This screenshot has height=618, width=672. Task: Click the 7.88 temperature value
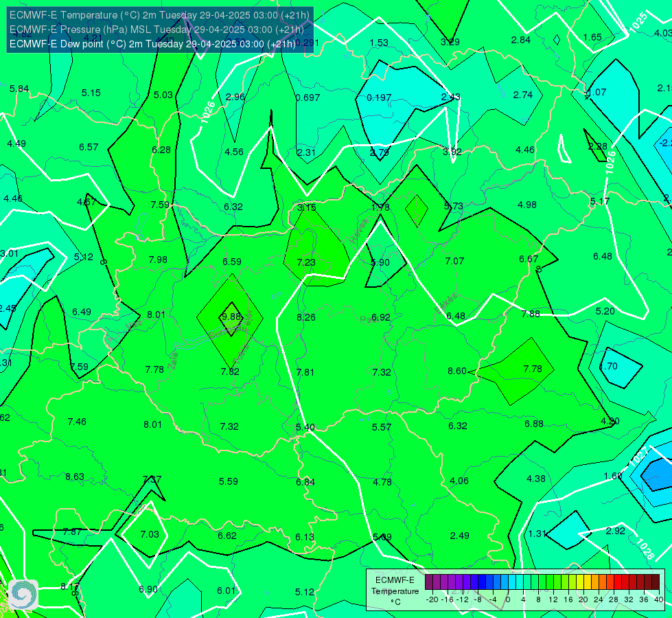point(531,314)
